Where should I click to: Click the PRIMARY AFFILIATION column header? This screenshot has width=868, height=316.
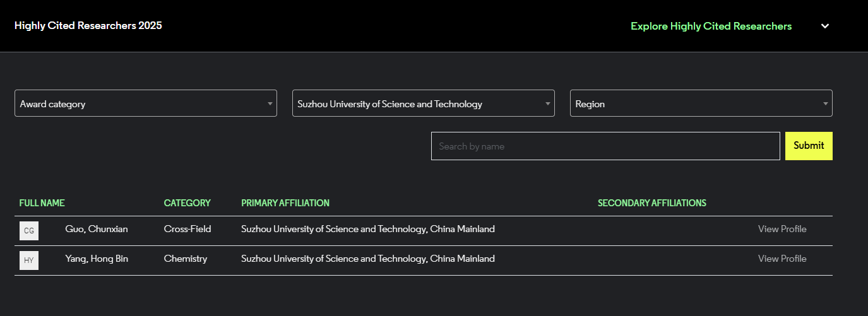pyautogui.click(x=285, y=203)
